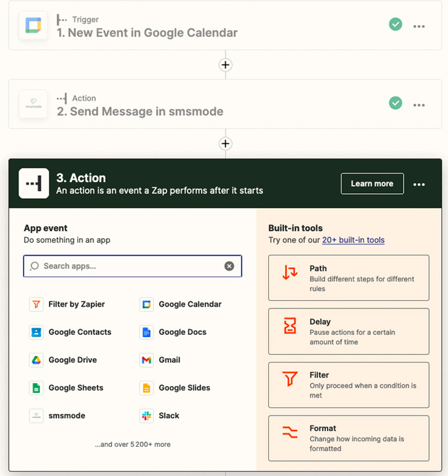The width and height of the screenshot is (448, 476).
Task: Choose 'Change how incoming data is formatted' card
Action: click(x=349, y=438)
